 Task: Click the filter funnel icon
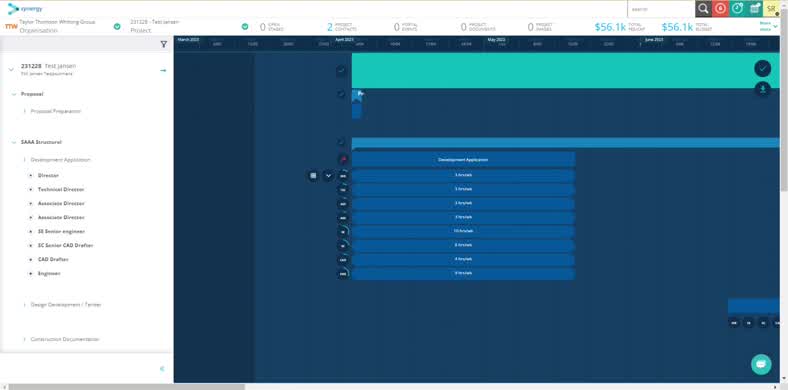click(x=163, y=44)
